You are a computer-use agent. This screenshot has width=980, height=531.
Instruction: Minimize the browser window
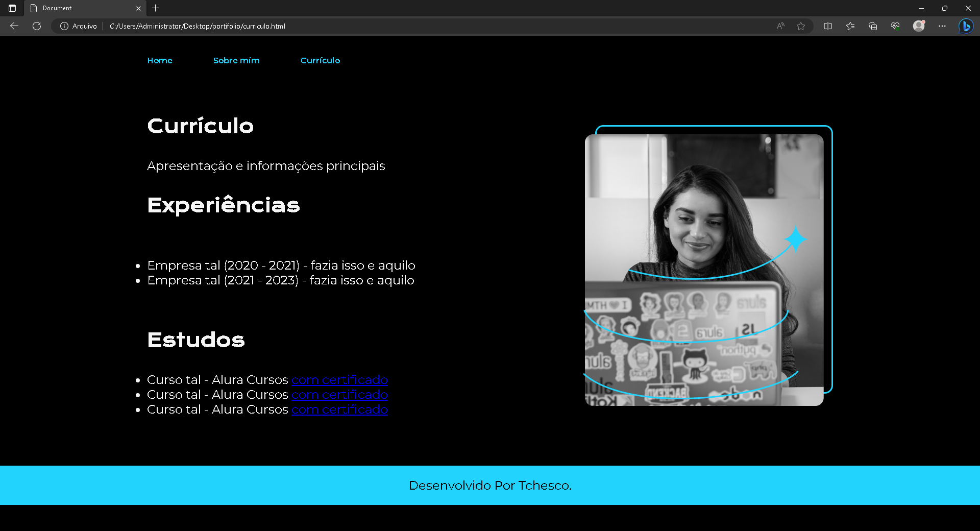(921, 8)
